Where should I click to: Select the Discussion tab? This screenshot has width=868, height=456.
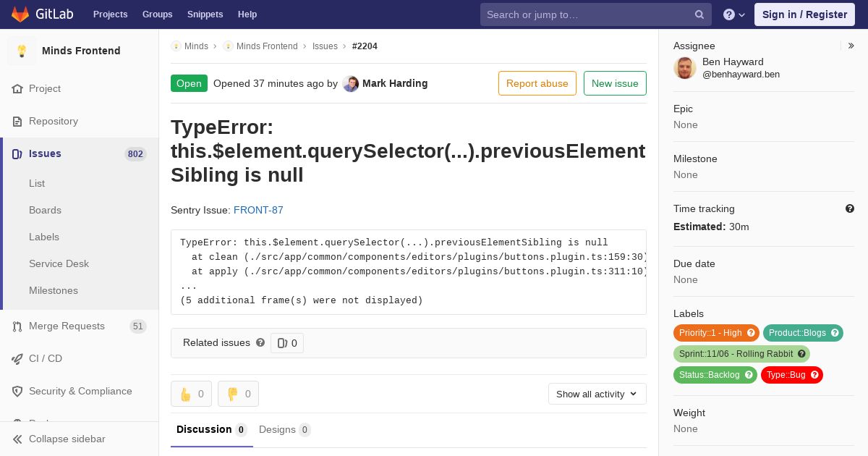point(212,430)
